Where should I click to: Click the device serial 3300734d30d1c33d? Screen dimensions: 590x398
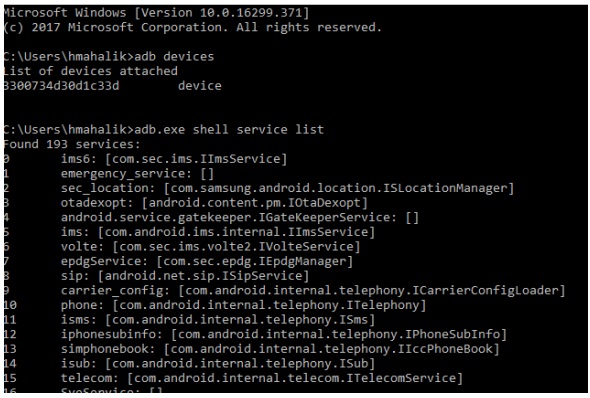point(61,86)
